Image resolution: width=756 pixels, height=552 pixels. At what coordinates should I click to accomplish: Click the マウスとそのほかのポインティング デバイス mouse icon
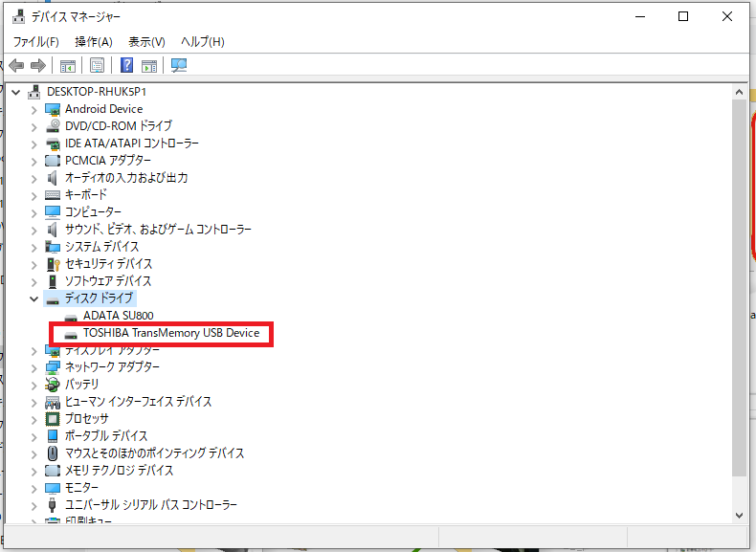(53, 453)
